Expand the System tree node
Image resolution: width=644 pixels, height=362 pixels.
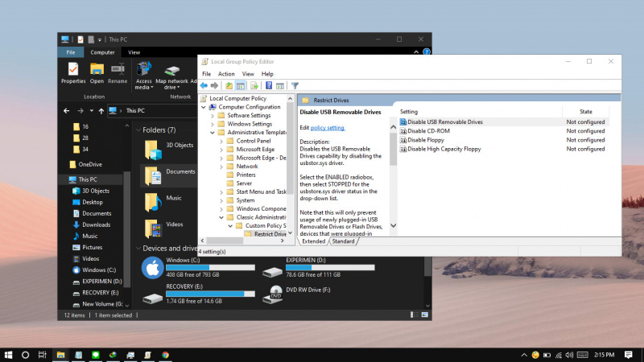pyautogui.click(x=221, y=200)
